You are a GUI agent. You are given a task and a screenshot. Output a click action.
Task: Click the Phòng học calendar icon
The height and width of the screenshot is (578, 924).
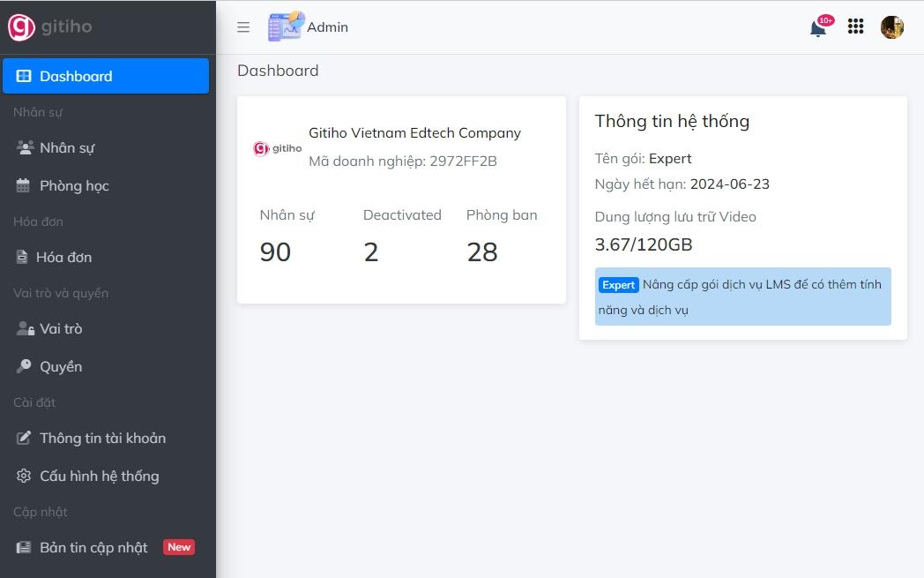click(x=24, y=185)
